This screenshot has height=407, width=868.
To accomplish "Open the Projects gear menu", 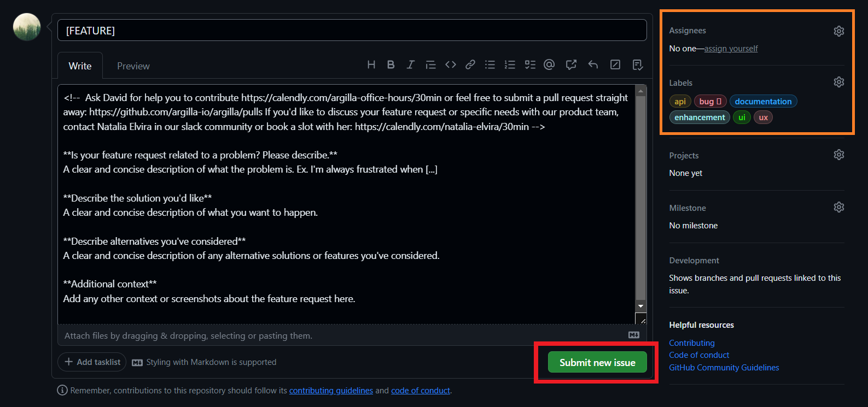I will point(838,155).
